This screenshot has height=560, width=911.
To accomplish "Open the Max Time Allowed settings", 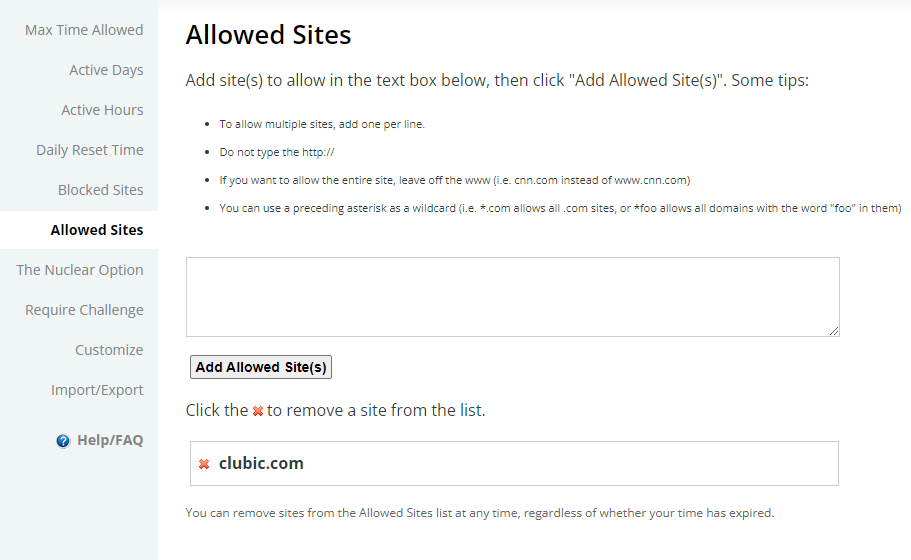I will click(x=84, y=30).
